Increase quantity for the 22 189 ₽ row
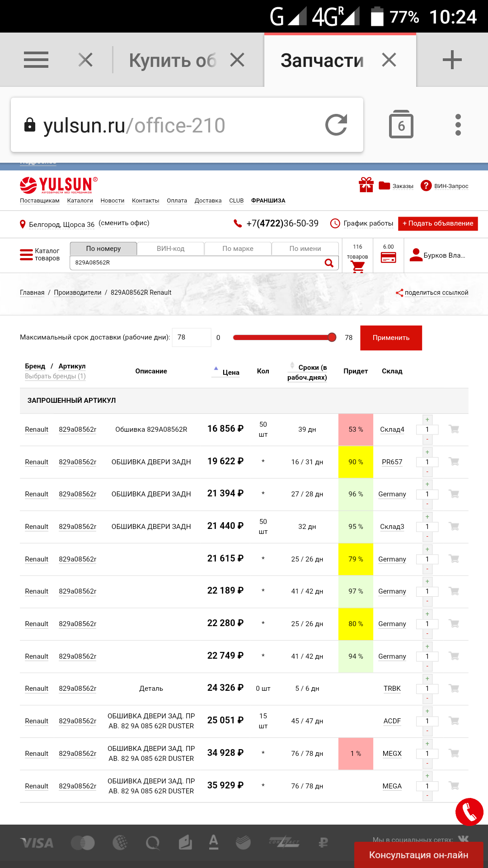The width and height of the screenshot is (488, 868). (x=427, y=581)
